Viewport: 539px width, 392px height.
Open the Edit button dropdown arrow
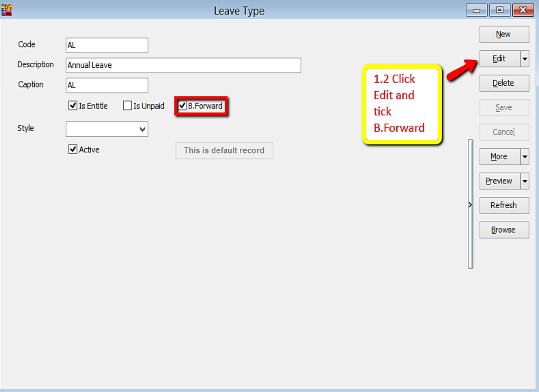pyautogui.click(x=525, y=58)
